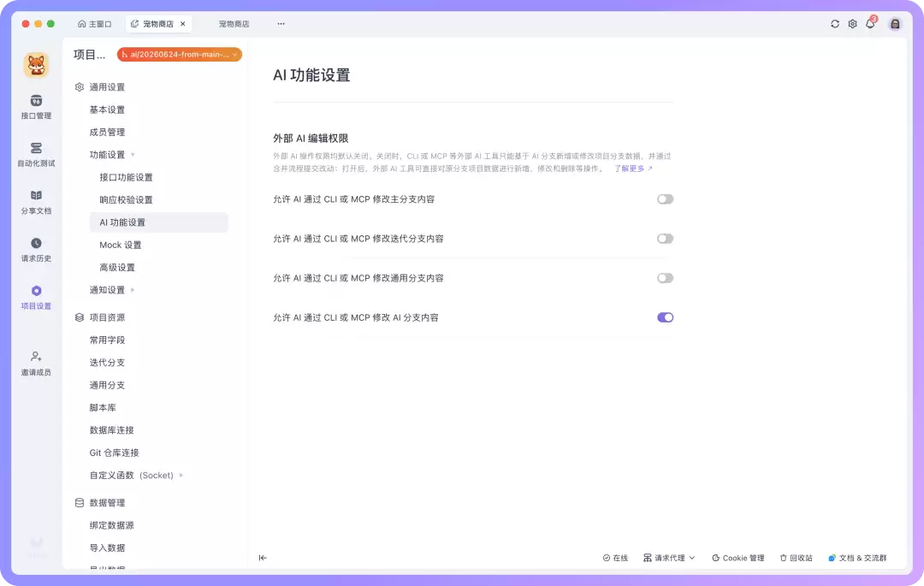Select AI 功能设置 item
924x586 pixels.
click(x=158, y=222)
